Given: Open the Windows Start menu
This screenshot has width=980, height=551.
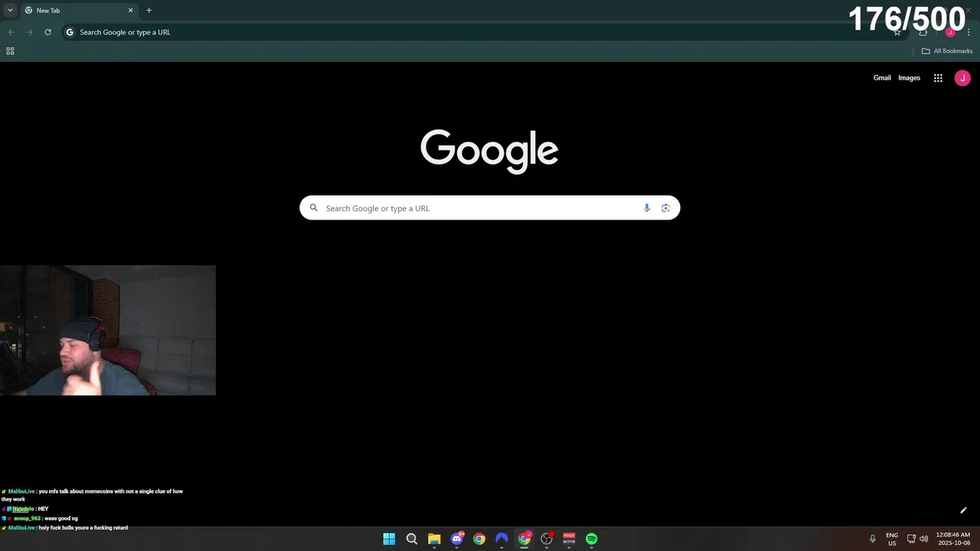Looking at the screenshot, I should click(x=389, y=539).
